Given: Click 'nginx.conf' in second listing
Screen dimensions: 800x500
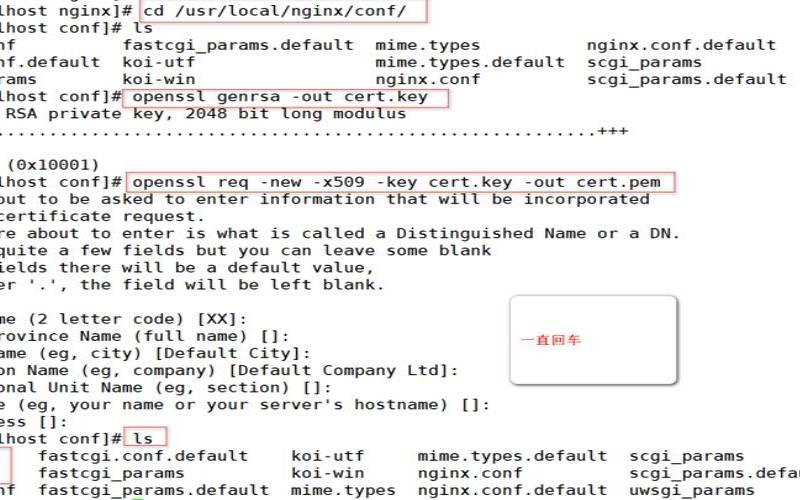Looking at the screenshot, I should (470, 473).
